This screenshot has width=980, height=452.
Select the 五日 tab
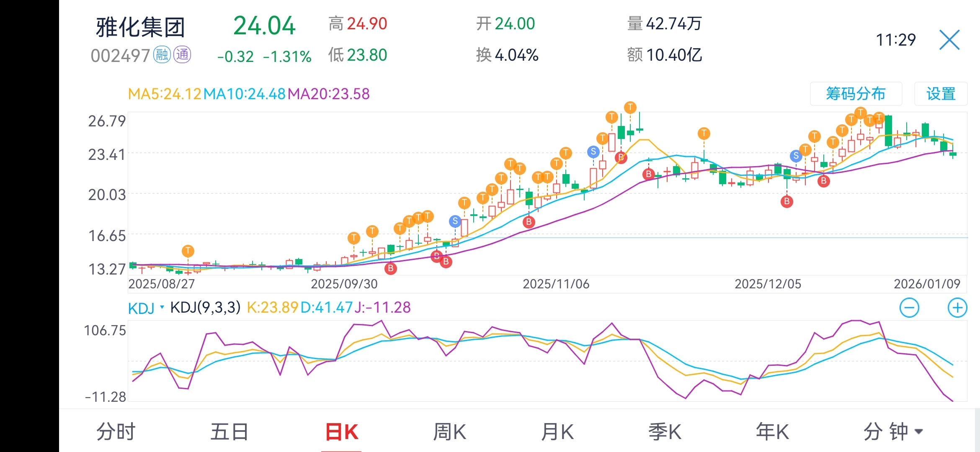point(229,431)
